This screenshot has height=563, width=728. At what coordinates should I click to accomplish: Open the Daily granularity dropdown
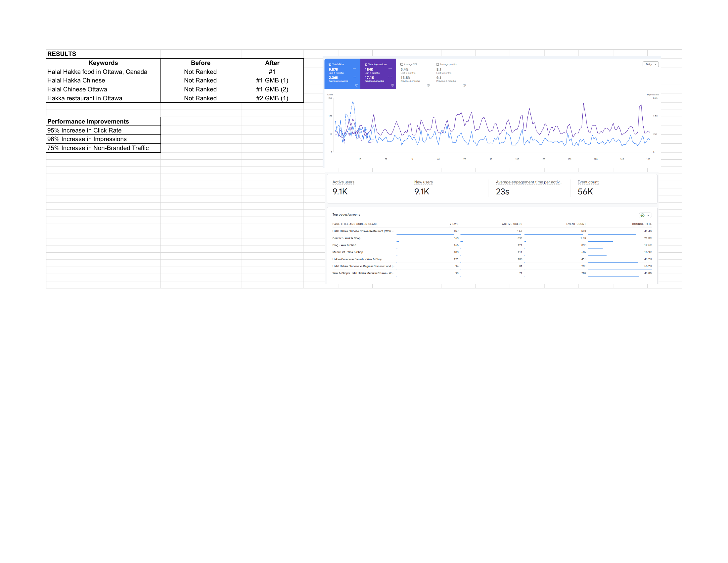pos(650,64)
